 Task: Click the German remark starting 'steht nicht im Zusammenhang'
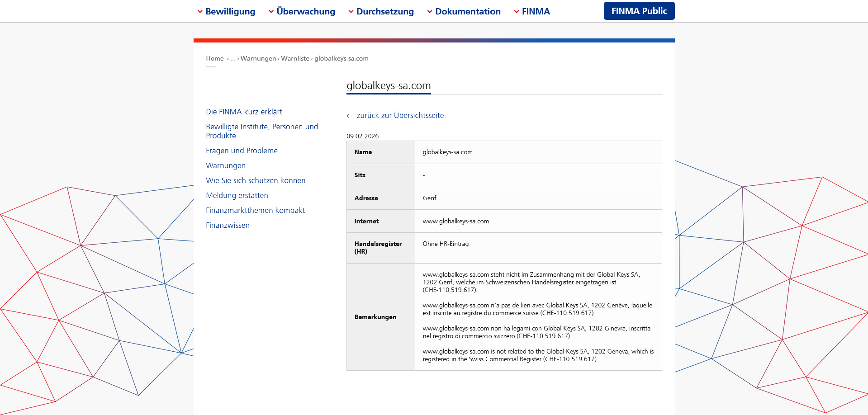pyautogui.click(x=531, y=282)
